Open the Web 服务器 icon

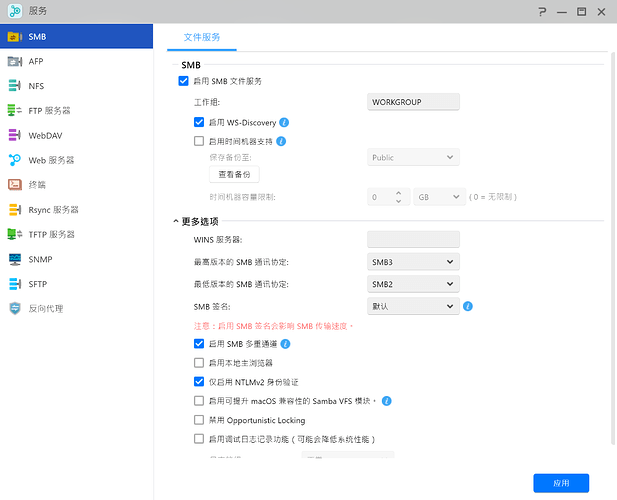pyautogui.click(x=15, y=160)
